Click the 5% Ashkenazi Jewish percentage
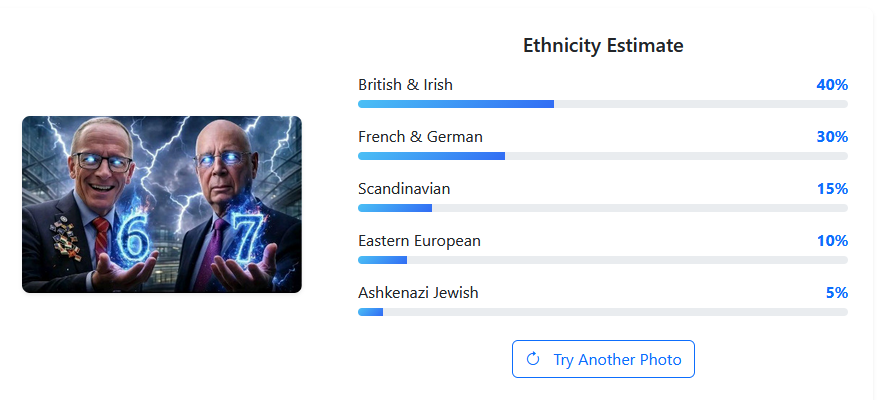This screenshot has width=878, height=400. click(836, 293)
